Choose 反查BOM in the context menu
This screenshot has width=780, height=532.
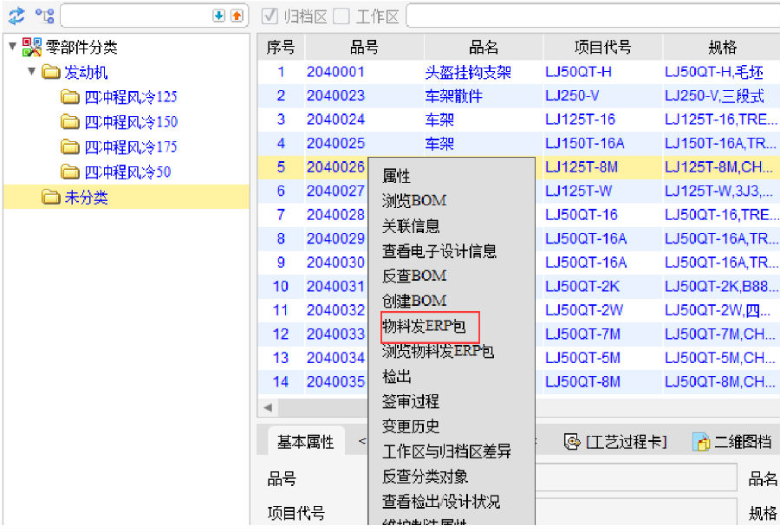414,276
